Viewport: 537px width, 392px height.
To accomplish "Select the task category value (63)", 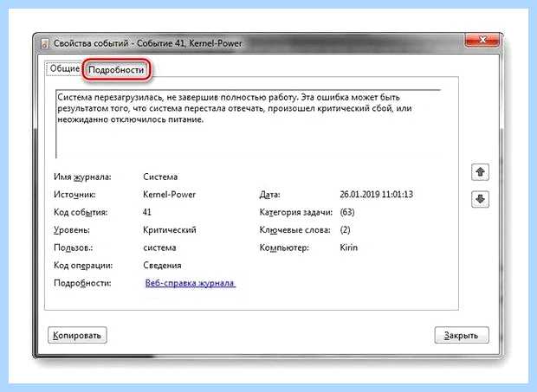I will point(347,212).
